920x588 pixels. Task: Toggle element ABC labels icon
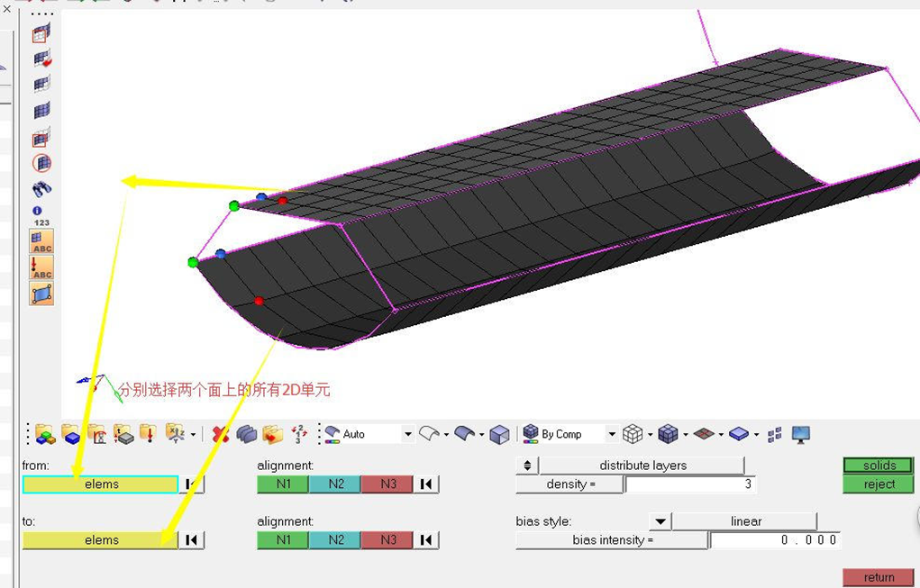click(41, 241)
